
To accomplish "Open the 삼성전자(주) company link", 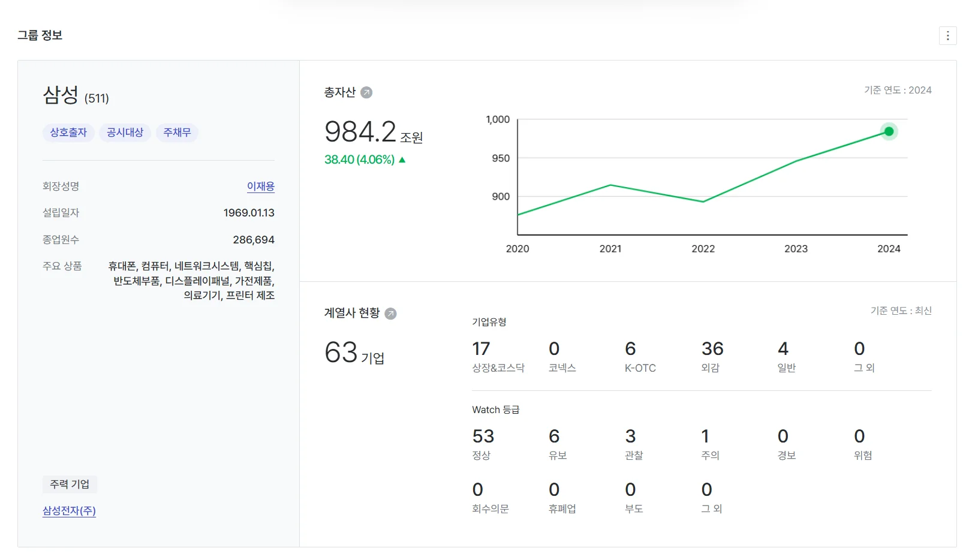I will [69, 511].
